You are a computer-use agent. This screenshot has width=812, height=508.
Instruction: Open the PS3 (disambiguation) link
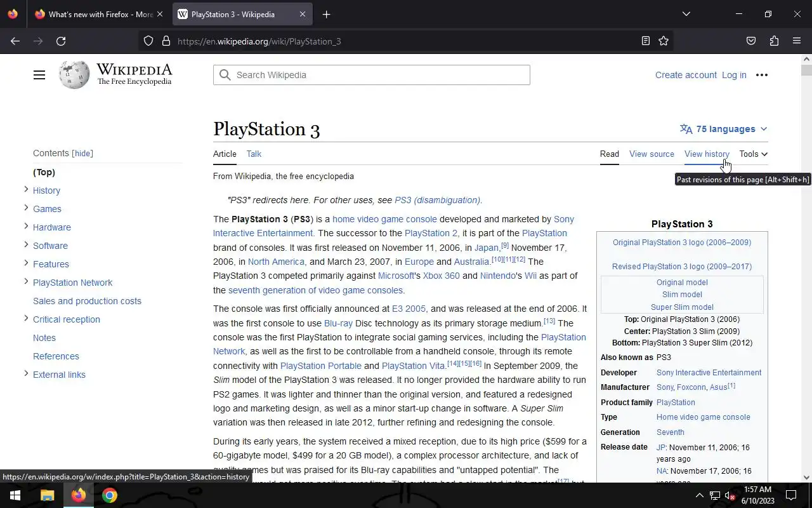[438, 200]
